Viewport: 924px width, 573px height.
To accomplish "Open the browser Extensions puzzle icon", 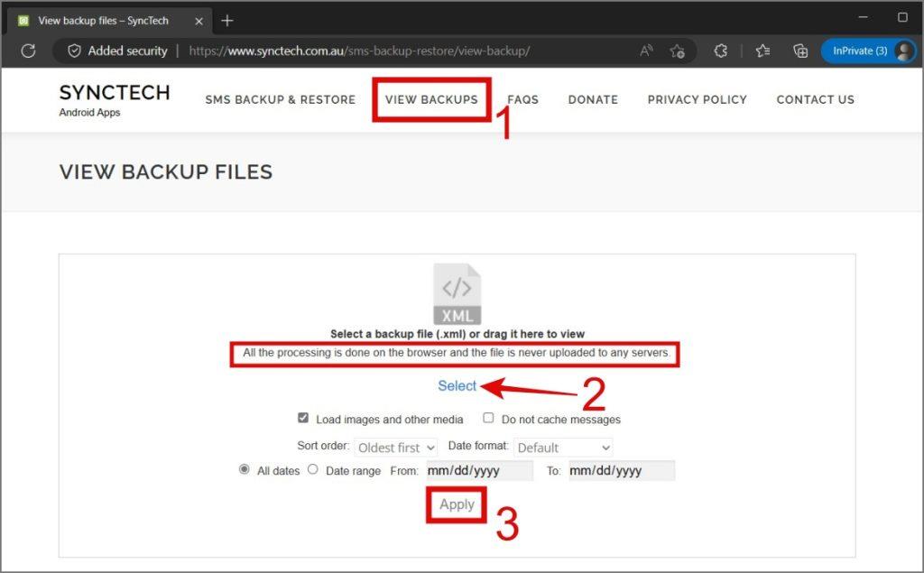I will 720,51.
